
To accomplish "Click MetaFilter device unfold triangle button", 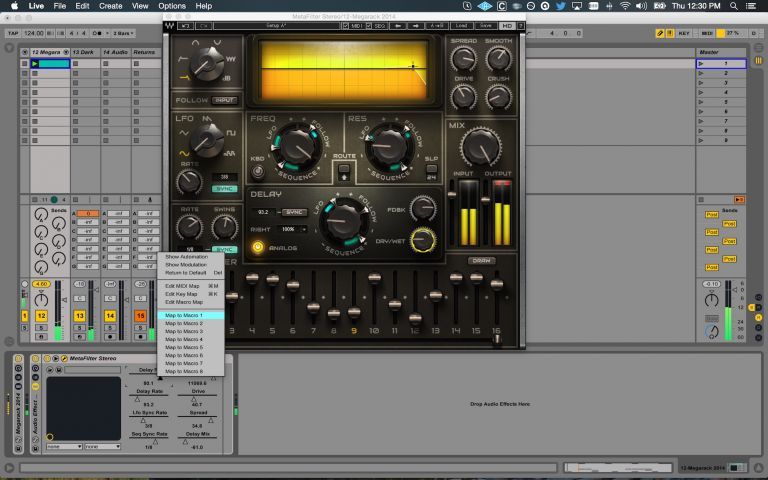I will point(56,359).
